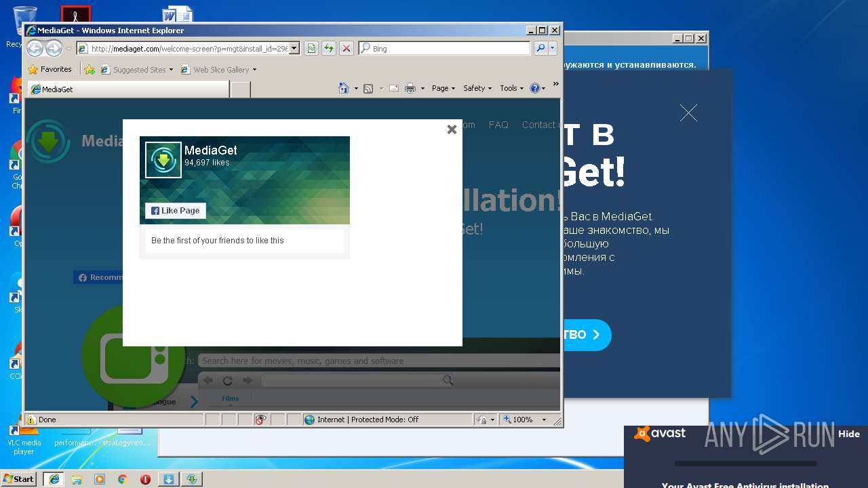Select the MediaGet browser tab

tap(127, 89)
